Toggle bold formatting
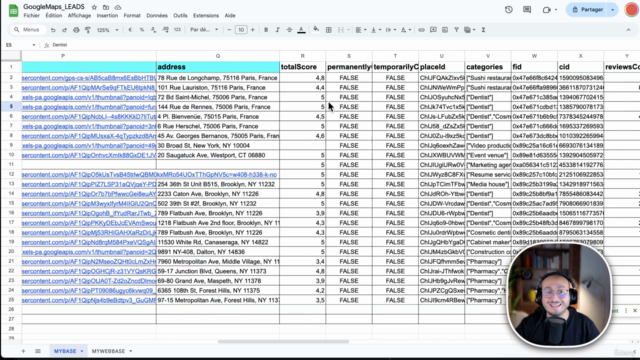This screenshot has height=360, width=640. (x=266, y=30)
